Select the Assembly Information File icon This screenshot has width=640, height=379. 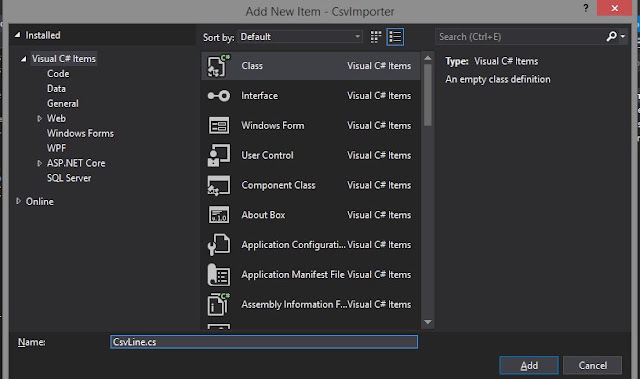219,304
